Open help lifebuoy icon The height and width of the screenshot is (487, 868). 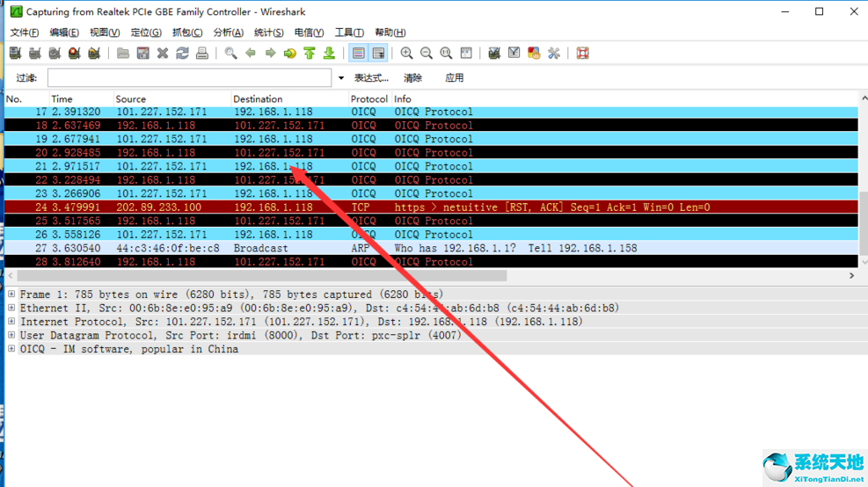click(x=582, y=53)
